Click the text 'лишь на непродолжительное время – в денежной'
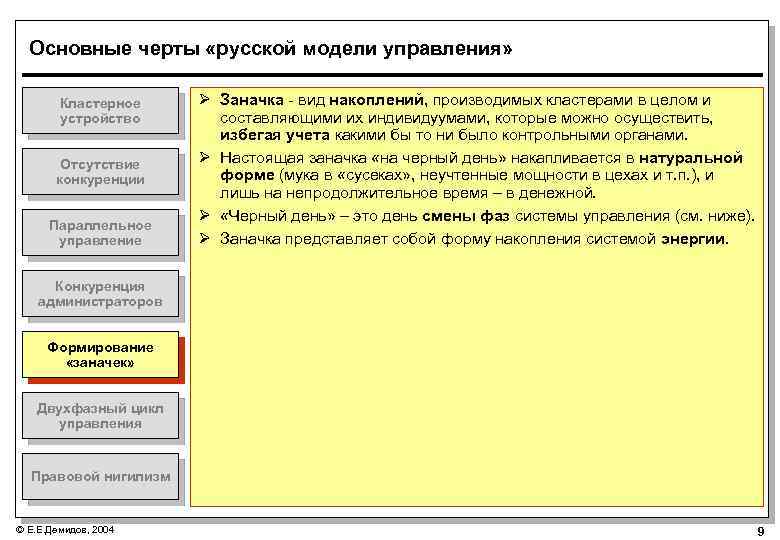The height and width of the screenshot is (540, 780). (407, 193)
